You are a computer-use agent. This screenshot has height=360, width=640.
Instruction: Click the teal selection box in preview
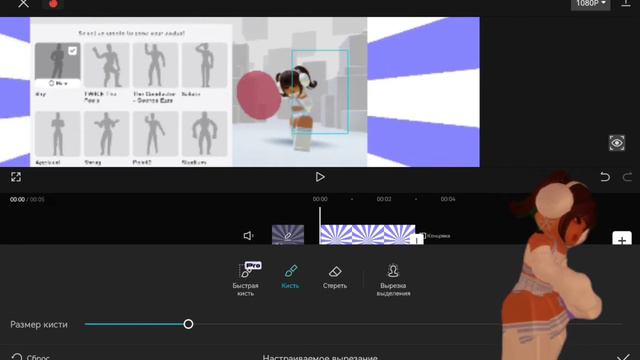point(320,92)
